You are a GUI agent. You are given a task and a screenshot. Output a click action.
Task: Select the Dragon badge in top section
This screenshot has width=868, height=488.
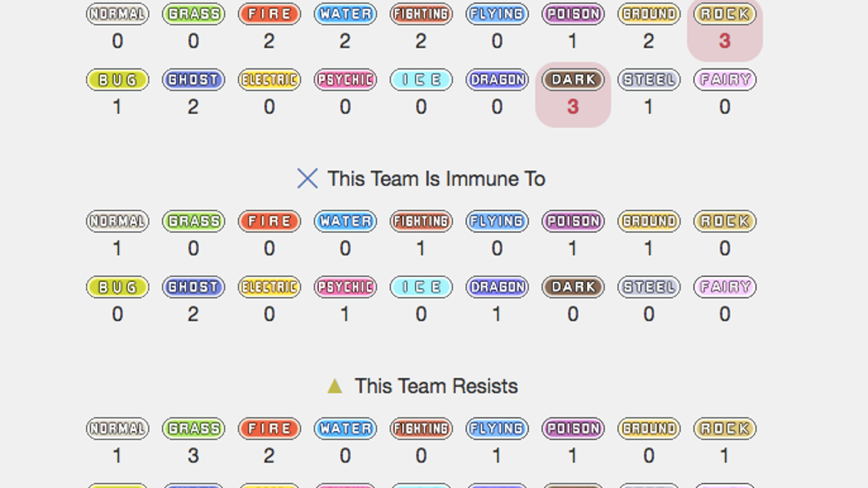(497, 80)
